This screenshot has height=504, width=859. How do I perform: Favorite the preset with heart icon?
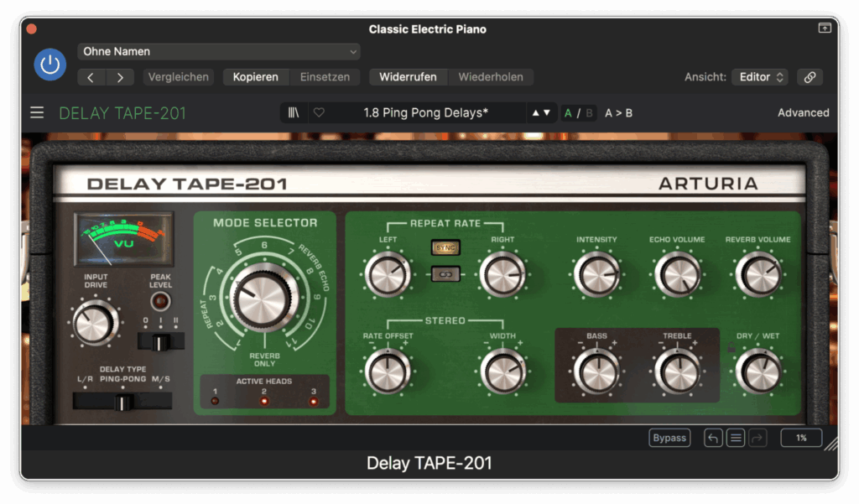coord(319,112)
